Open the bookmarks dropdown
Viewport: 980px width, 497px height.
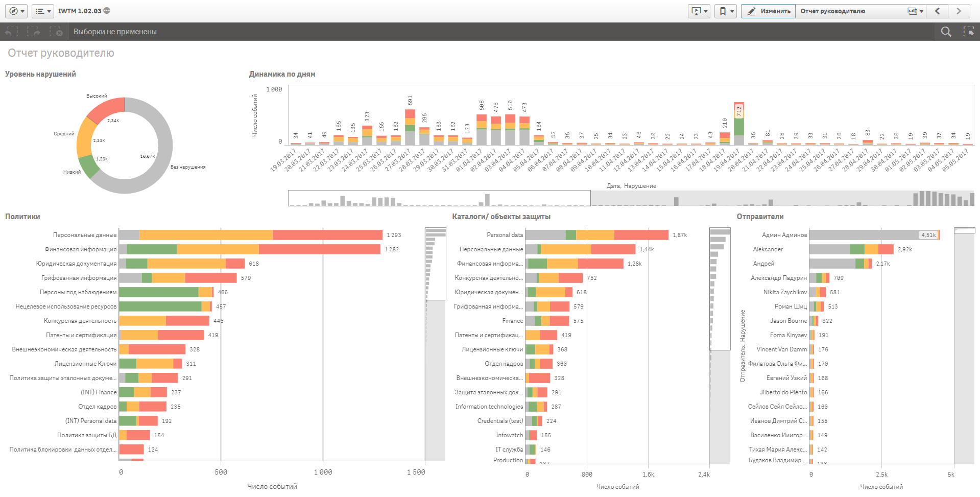pyautogui.click(x=725, y=11)
